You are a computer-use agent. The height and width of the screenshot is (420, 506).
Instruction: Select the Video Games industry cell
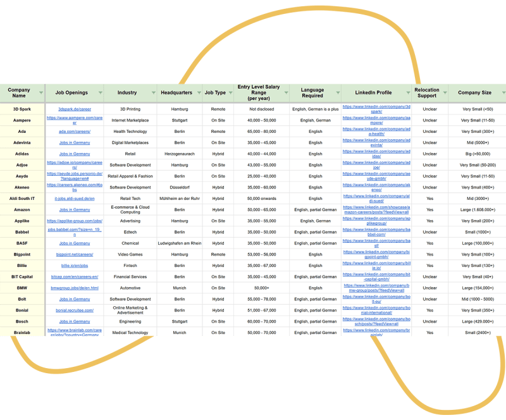[130, 254]
